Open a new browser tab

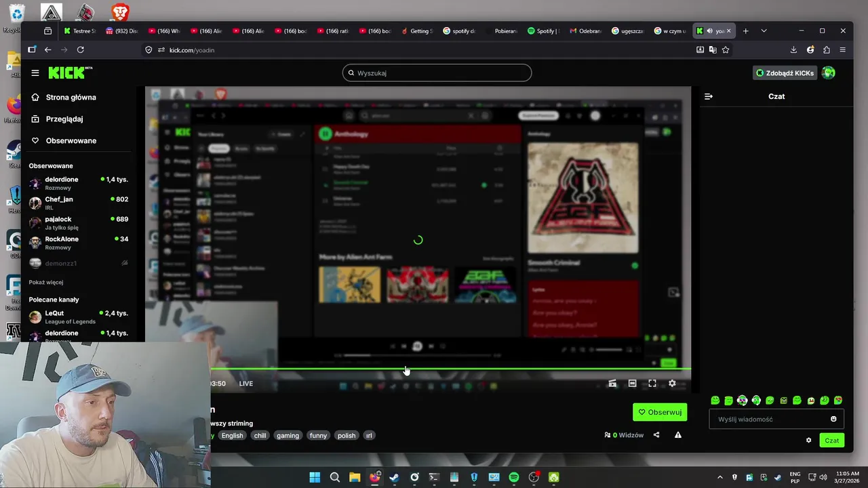745,30
